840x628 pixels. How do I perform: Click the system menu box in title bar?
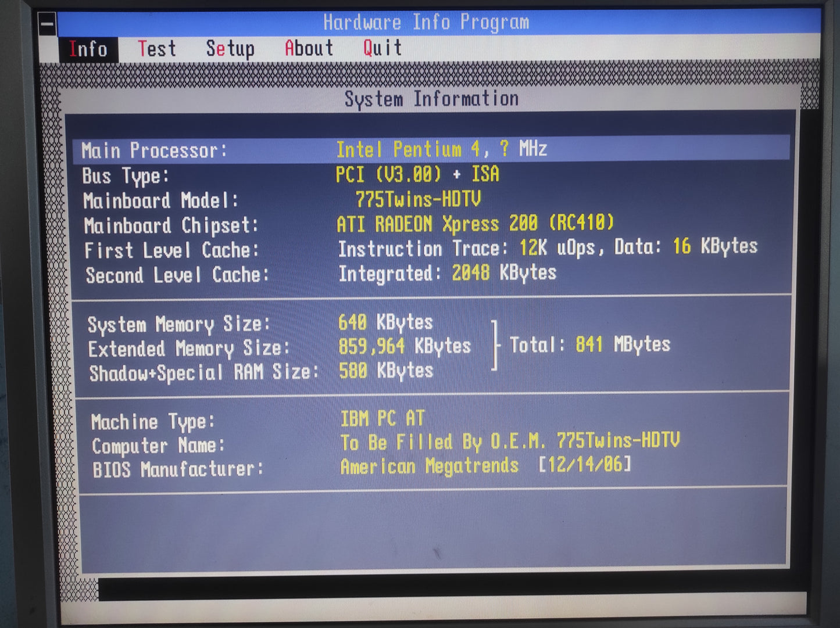[47, 24]
